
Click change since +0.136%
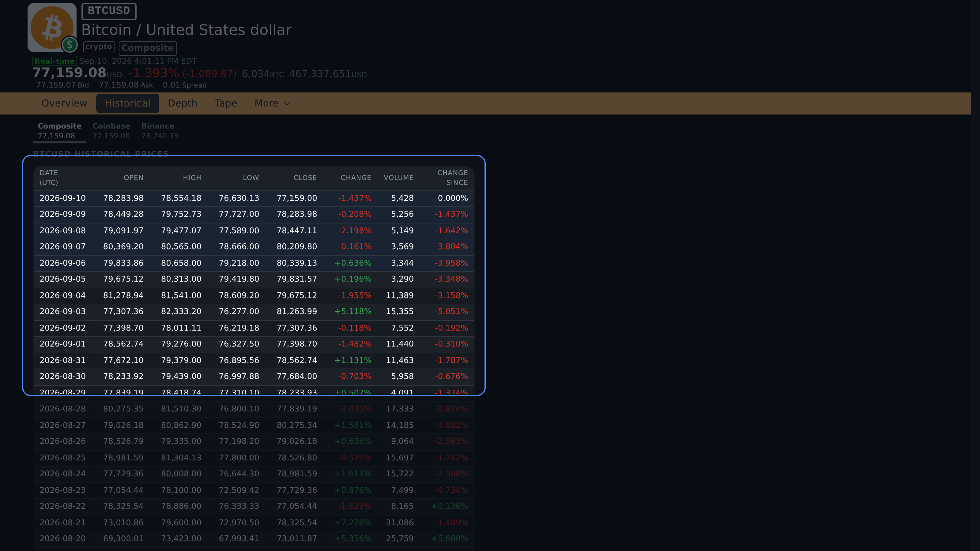tap(449, 506)
